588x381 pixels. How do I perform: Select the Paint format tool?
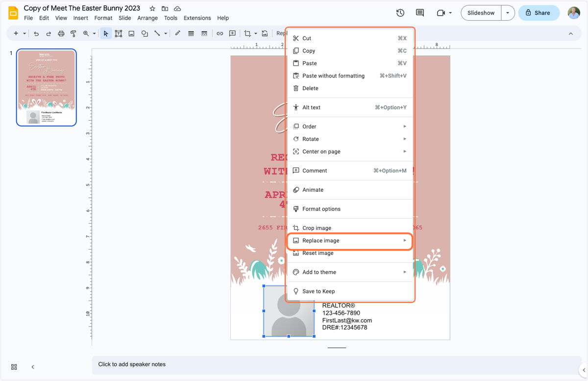click(73, 33)
